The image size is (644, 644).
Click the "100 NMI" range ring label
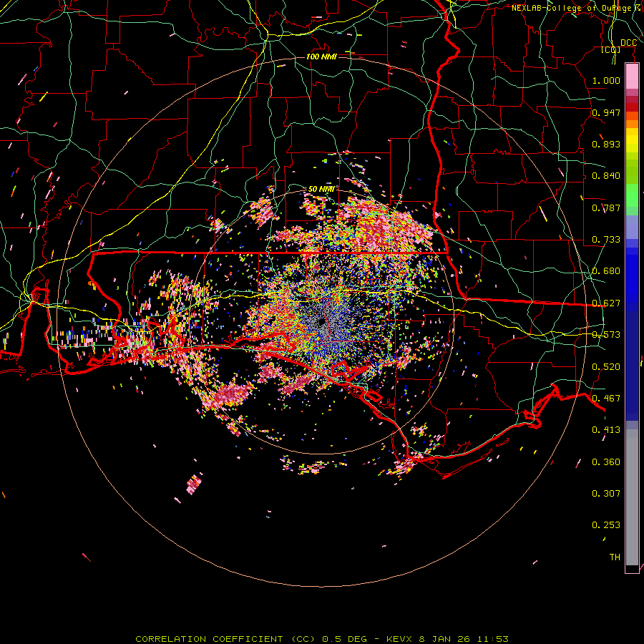(321, 57)
